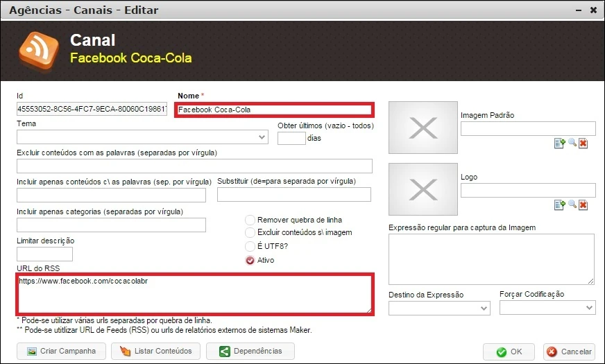Click the Logo path field
The width and height of the screenshot is (605, 364).
(528, 190)
